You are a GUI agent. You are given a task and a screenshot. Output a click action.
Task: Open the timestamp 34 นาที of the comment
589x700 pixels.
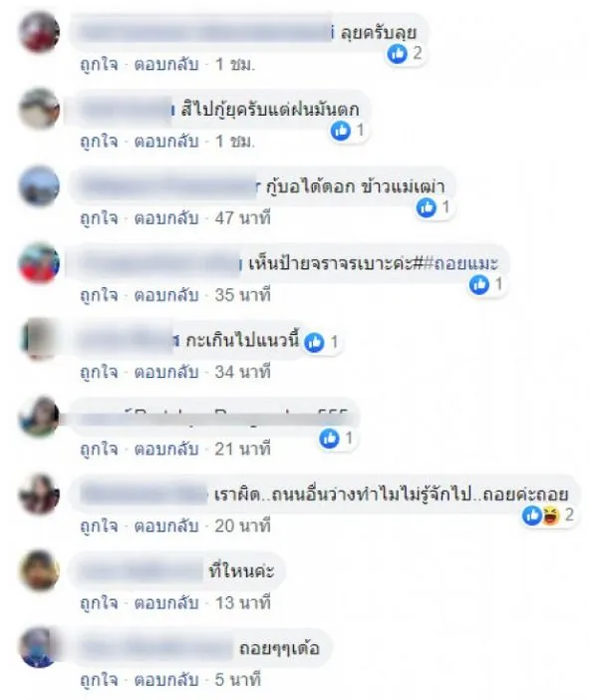[243, 372]
